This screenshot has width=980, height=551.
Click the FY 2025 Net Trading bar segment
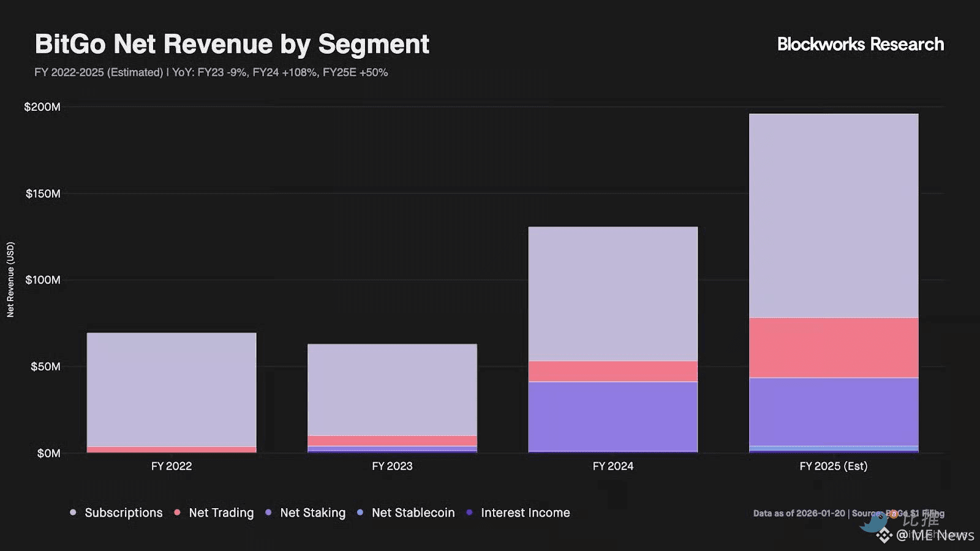coord(833,347)
